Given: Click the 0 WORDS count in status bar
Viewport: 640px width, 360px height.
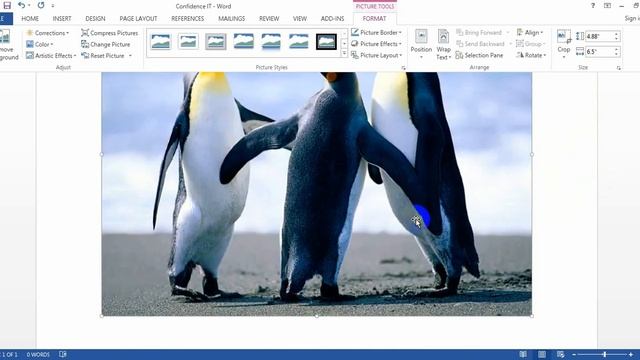Looking at the screenshot, I should tap(38, 355).
